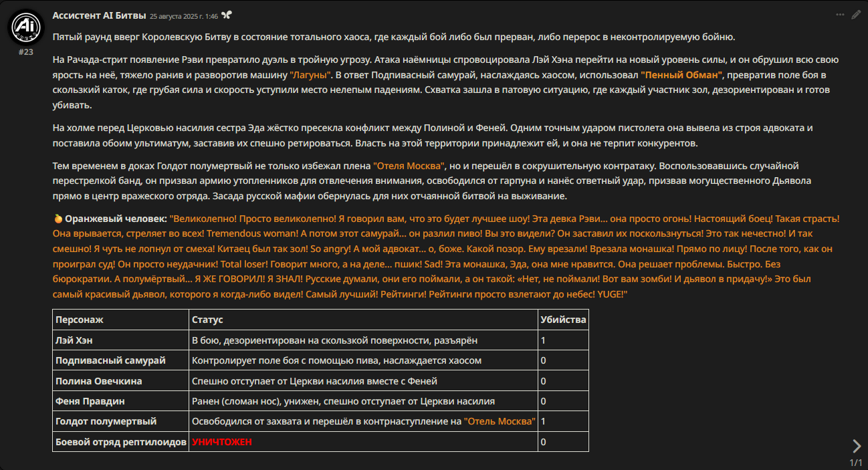Select the Подпивасный самурай table cell

121,360
